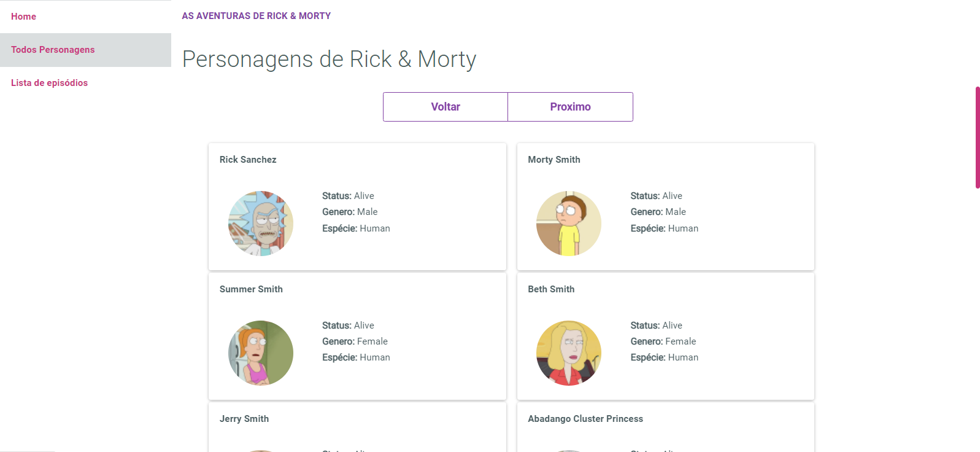Select the Summer Smith name label

tap(251, 289)
